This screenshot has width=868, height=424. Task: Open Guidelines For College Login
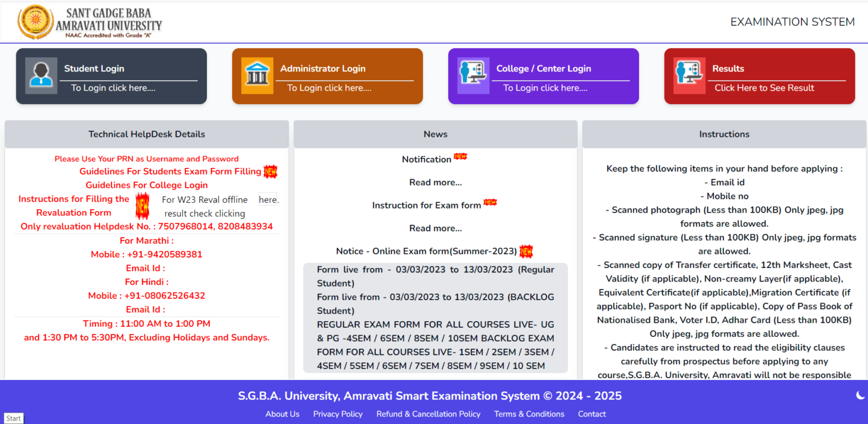click(146, 185)
